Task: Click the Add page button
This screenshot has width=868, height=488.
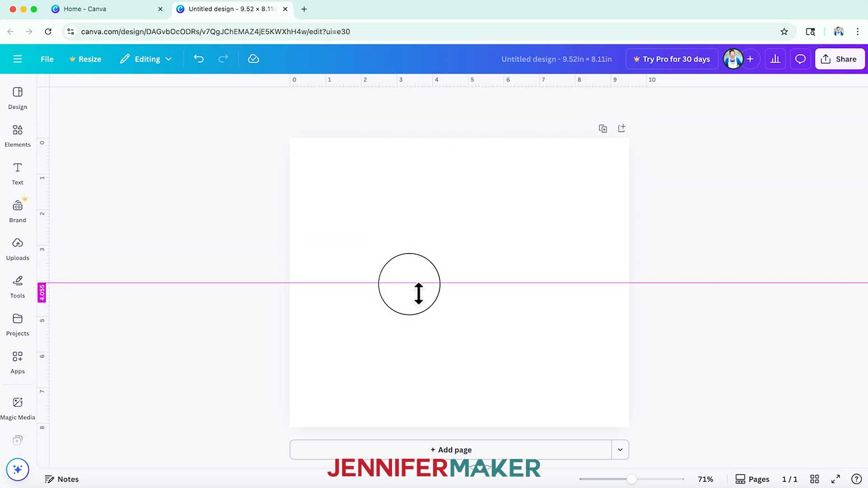Action: [451, 449]
